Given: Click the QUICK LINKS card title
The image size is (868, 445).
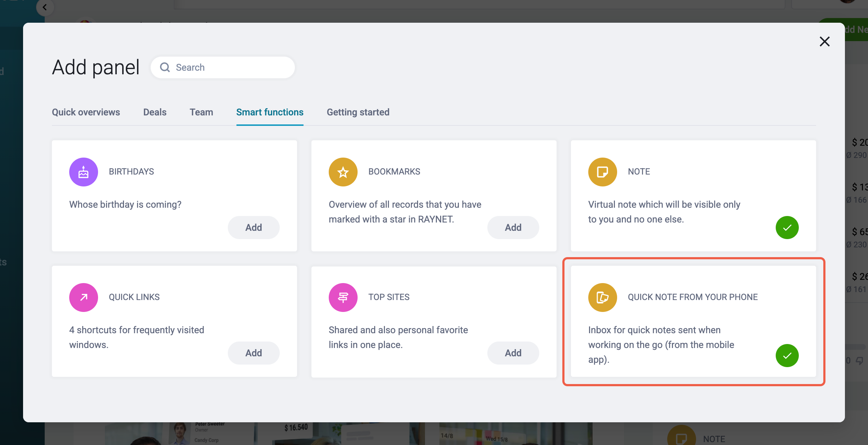Looking at the screenshot, I should [x=134, y=297].
